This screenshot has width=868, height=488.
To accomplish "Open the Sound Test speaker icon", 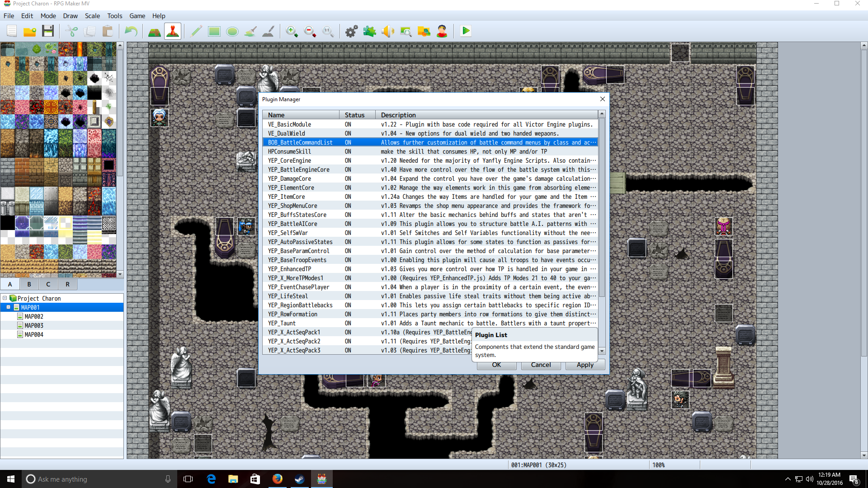I will [388, 31].
